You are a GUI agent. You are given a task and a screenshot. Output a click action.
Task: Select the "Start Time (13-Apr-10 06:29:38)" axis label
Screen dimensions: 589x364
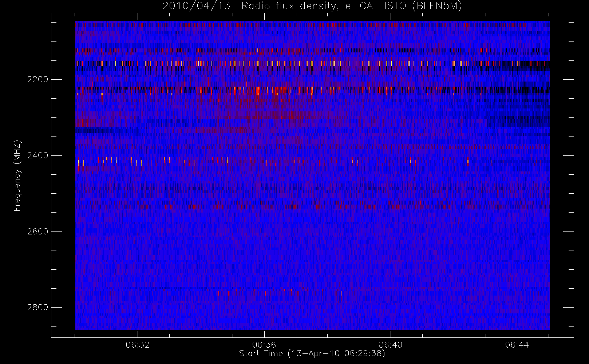click(x=312, y=353)
